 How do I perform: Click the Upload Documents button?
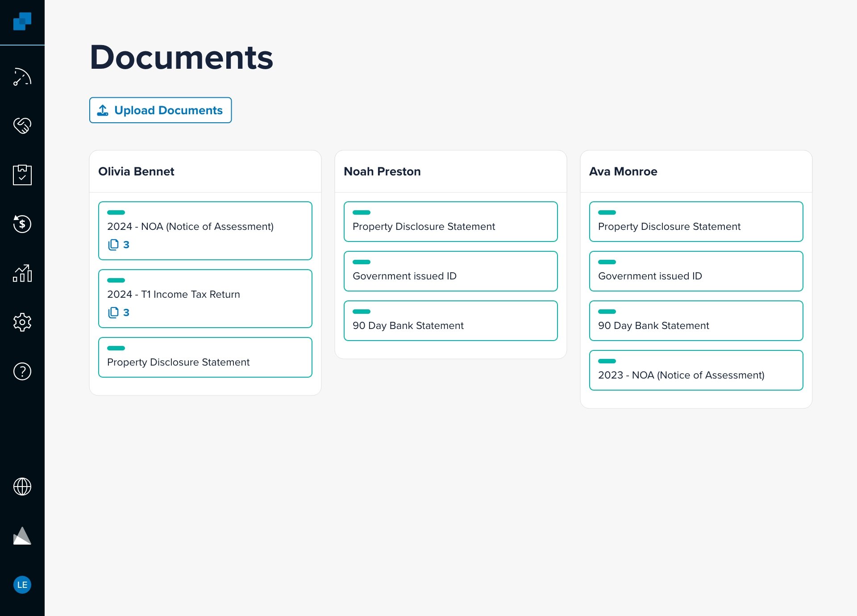coord(160,110)
